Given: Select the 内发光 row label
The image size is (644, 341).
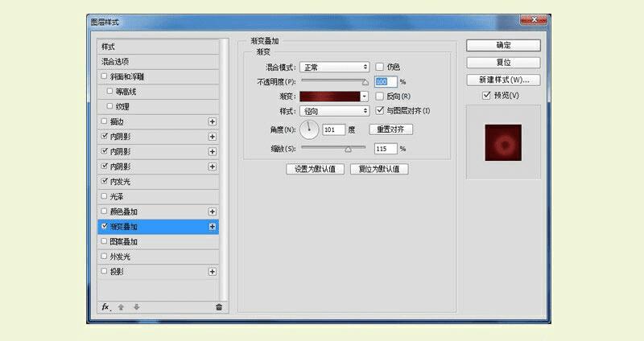Looking at the screenshot, I should 120,182.
